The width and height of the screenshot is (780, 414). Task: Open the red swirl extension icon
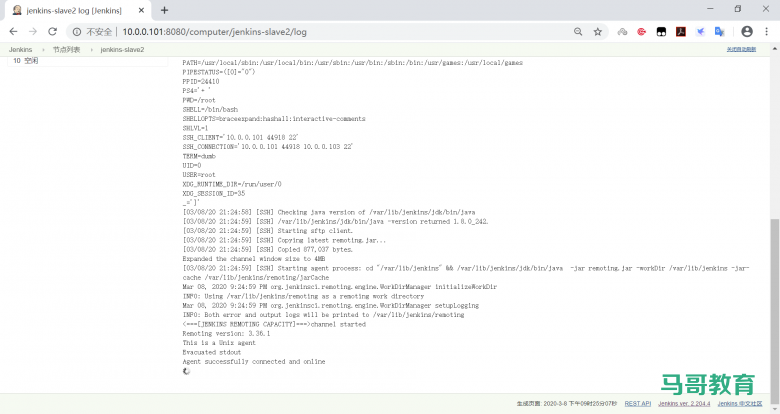642,31
